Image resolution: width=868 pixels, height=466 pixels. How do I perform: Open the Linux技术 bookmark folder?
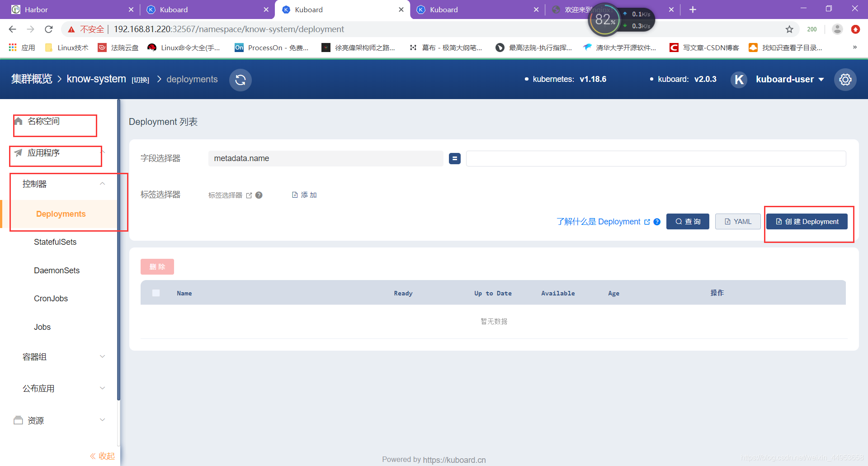pos(67,48)
